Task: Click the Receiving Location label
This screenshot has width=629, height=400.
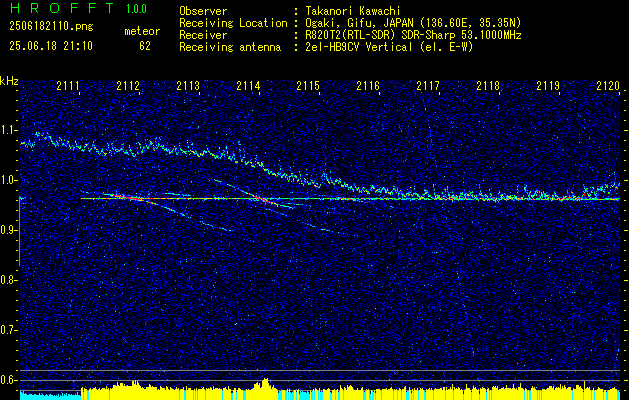Action: point(233,23)
